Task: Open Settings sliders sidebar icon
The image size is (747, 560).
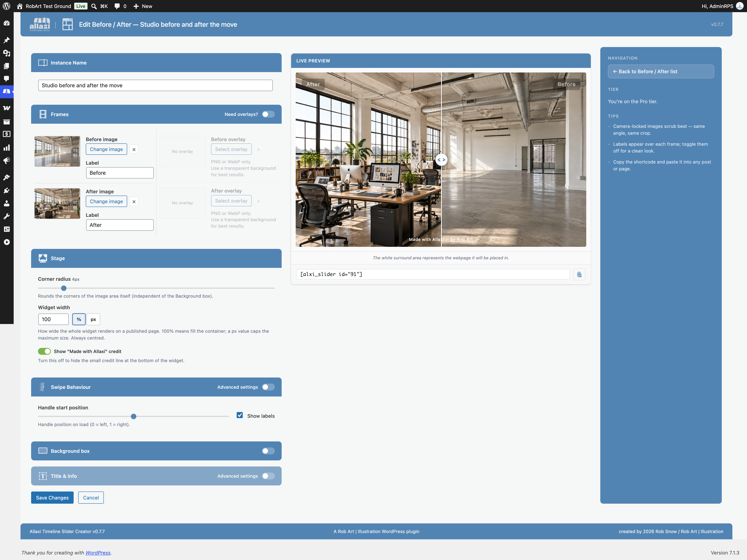Action: click(6, 229)
